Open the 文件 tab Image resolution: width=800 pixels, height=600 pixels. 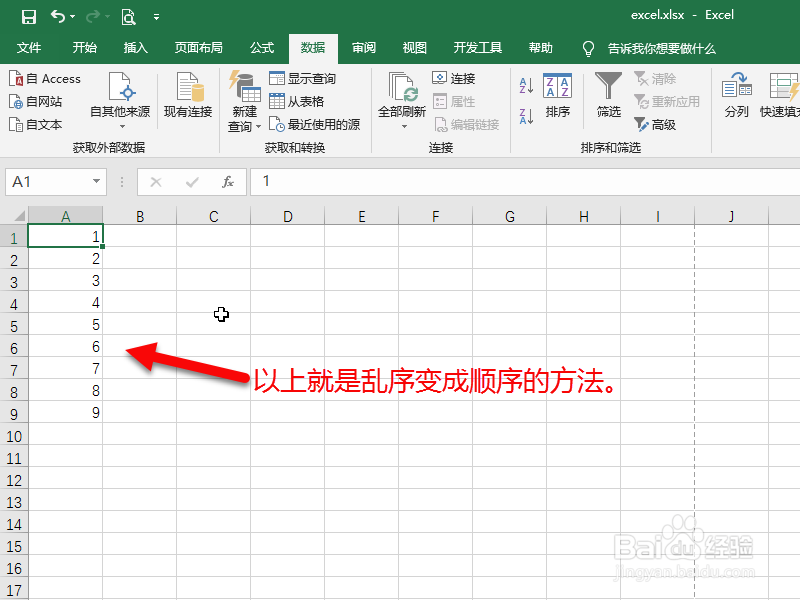[x=29, y=48]
